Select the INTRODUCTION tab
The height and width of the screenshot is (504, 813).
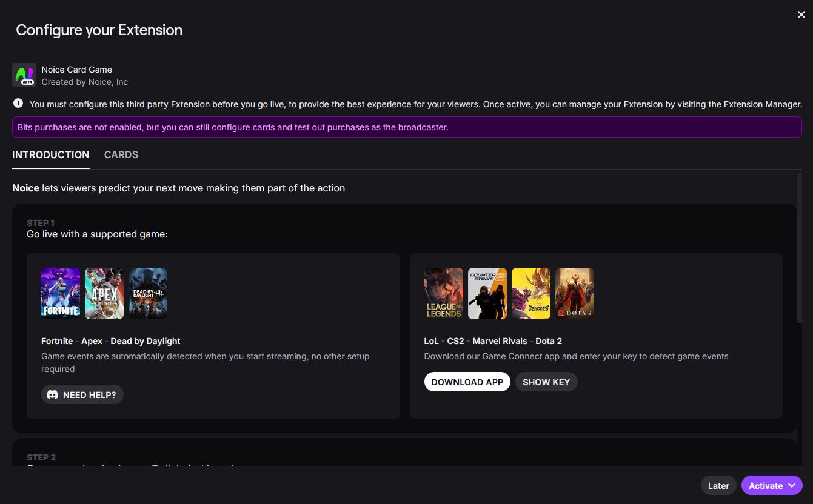click(x=51, y=155)
